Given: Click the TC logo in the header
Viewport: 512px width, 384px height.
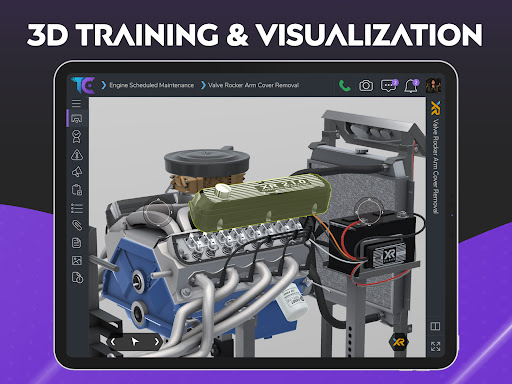Looking at the screenshot, I should click(83, 85).
